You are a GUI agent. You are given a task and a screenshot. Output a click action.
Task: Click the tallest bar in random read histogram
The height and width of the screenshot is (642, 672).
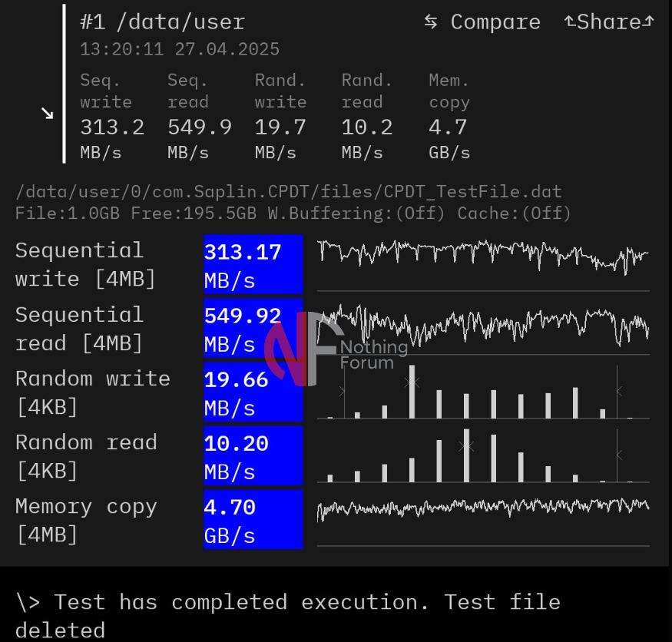point(466,455)
